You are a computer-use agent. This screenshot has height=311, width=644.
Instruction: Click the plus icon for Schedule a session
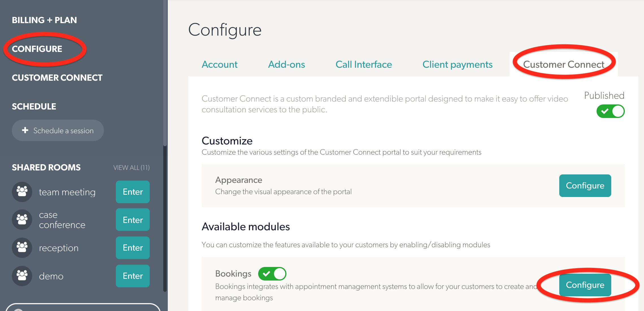pyautogui.click(x=25, y=130)
